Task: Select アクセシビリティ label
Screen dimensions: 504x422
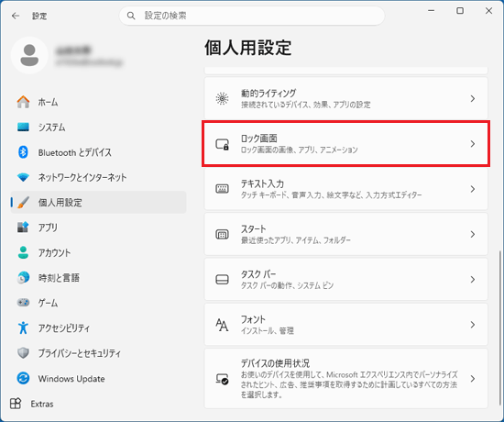Action: [64, 328]
